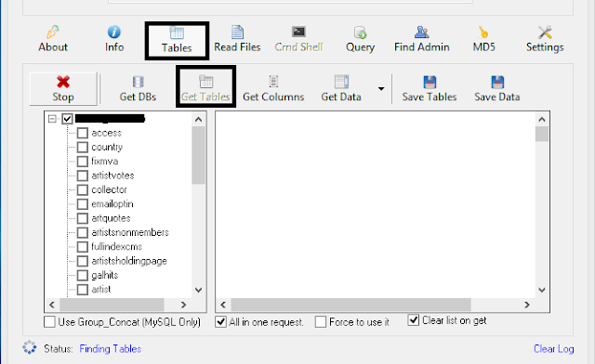Screen dimensions: 595x364
Task: Open the MD5 section
Action: click(x=483, y=39)
